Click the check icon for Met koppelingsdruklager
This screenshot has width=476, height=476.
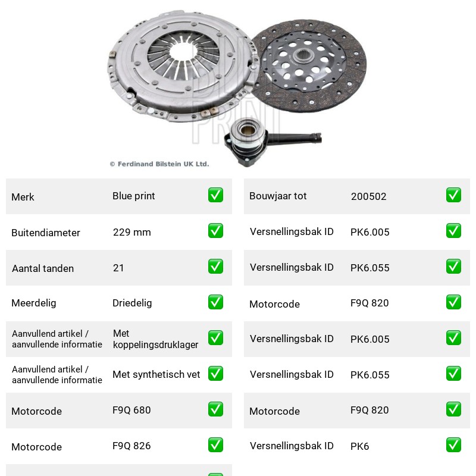pyautogui.click(x=215, y=338)
